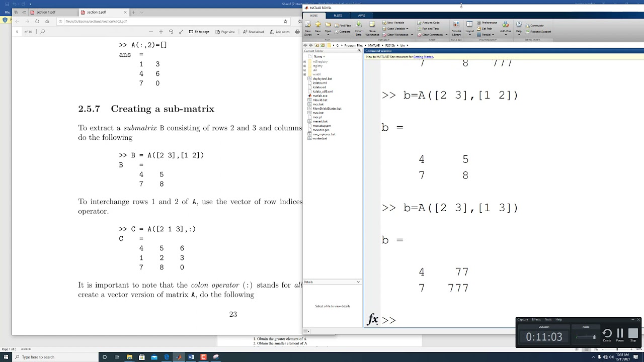Switch to the APPS tab in MATLAB
Image resolution: width=644 pixels, height=362 pixels.
[361, 16]
